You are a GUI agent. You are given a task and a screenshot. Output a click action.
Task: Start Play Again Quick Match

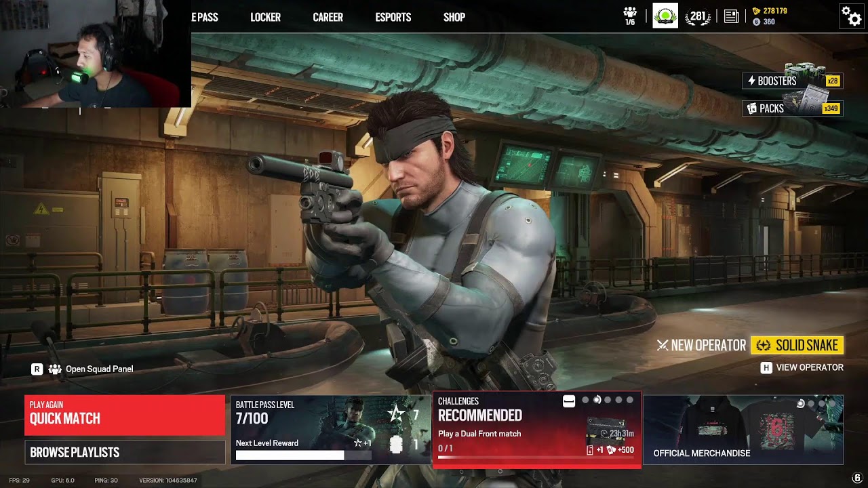coord(125,415)
